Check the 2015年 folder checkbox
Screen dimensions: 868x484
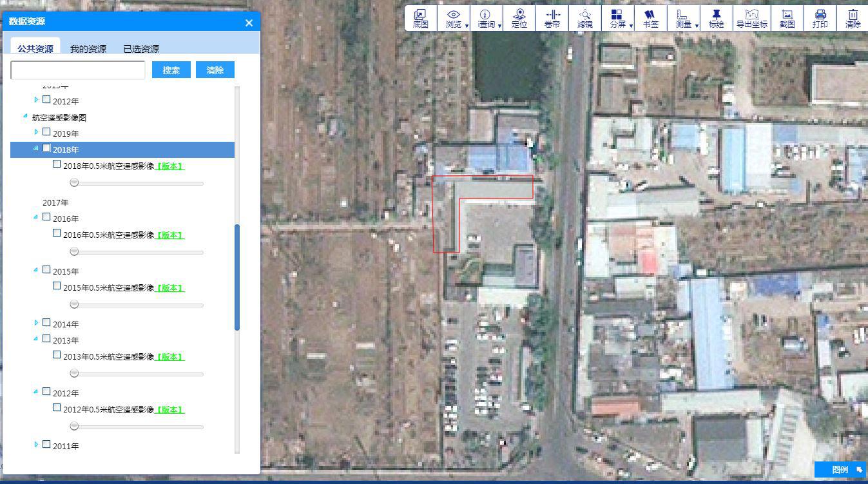(x=46, y=270)
